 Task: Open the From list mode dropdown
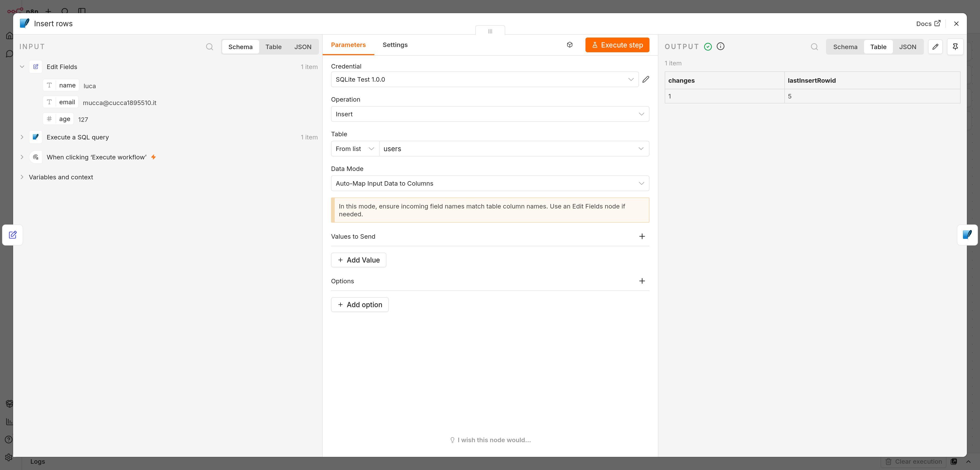click(x=355, y=149)
